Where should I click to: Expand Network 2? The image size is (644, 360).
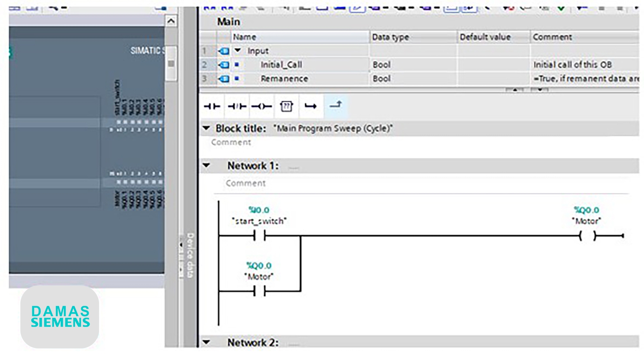(x=206, y=342)
